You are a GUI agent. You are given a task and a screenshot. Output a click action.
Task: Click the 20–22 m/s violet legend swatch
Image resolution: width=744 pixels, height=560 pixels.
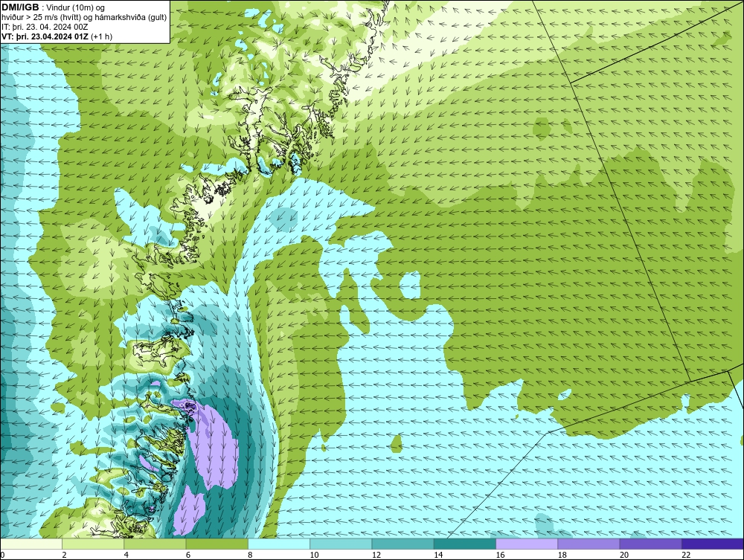(651, 544)
